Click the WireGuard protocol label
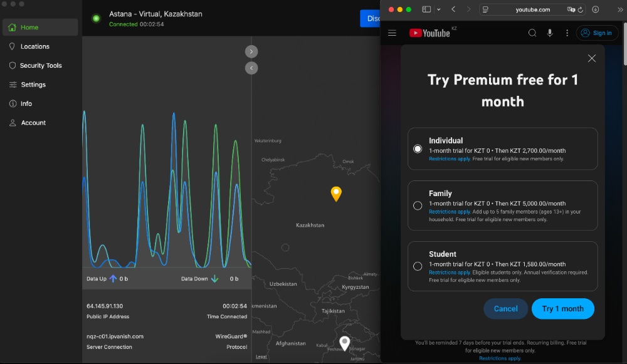Viewport: 627px width, 364px height. 231,336
